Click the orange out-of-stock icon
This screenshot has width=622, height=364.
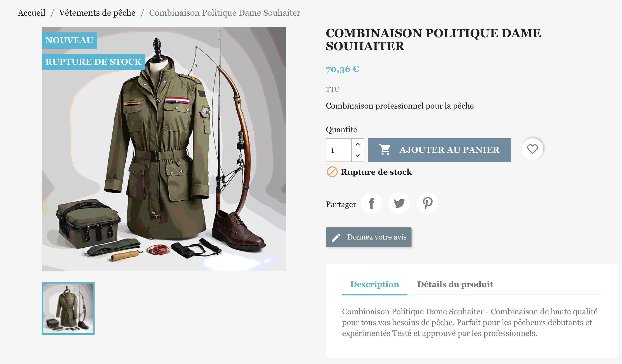coord(332,172)
